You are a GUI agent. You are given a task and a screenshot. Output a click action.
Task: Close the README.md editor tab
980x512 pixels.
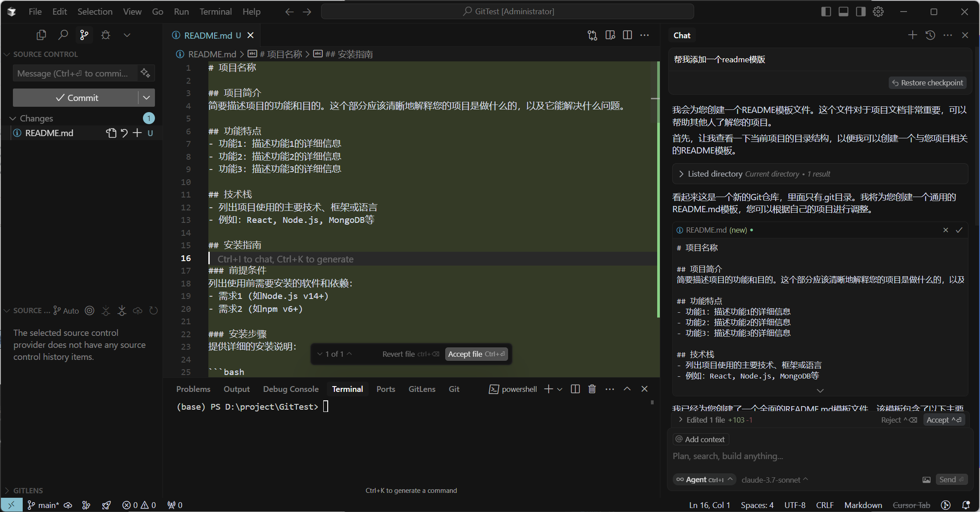[251, 35]
